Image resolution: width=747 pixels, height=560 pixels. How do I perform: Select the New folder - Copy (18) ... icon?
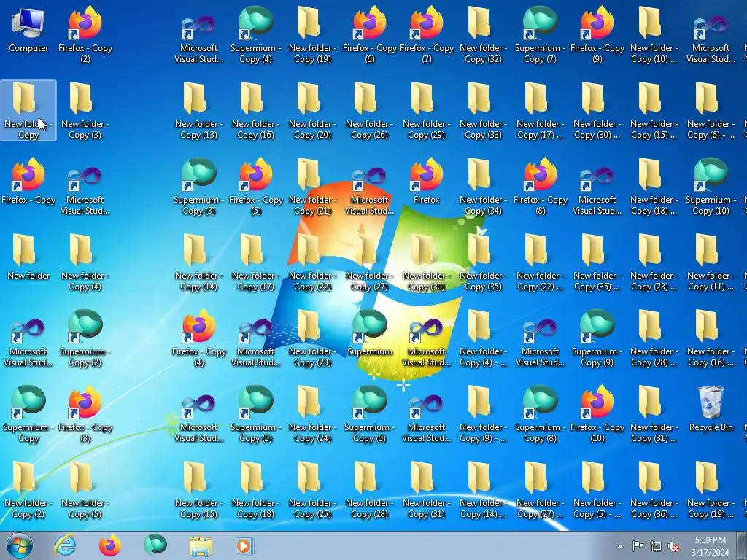pyautogui.click(x=654, y=186)
